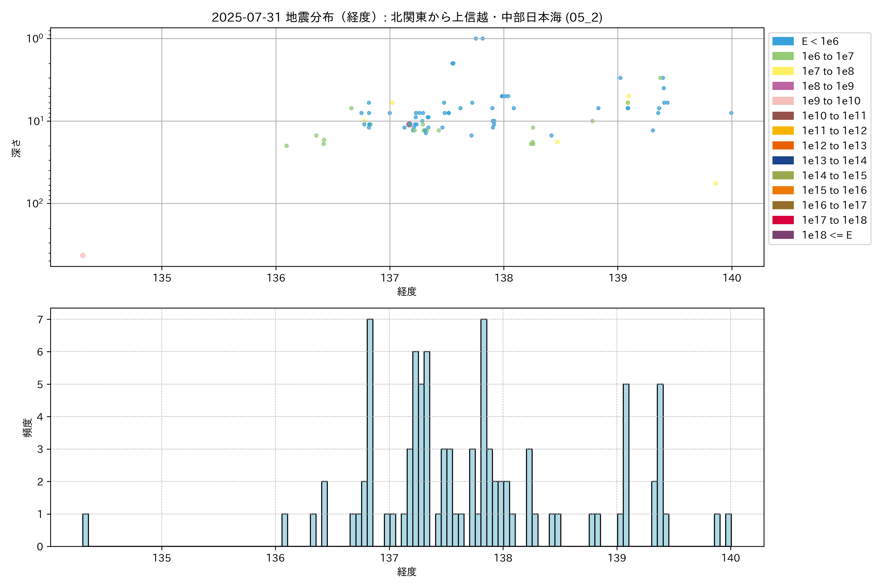882x588 pixels.
Task: Click the yellow 1e7 to 1e8 swatch
Action: pos(783,71)
